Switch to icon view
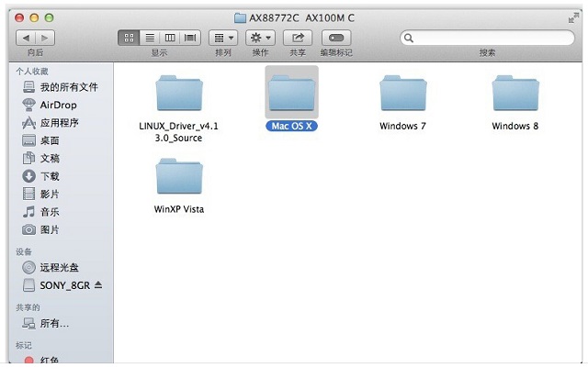Image resolution: width=588 pixels, height=390 pixels. (129, 38)
